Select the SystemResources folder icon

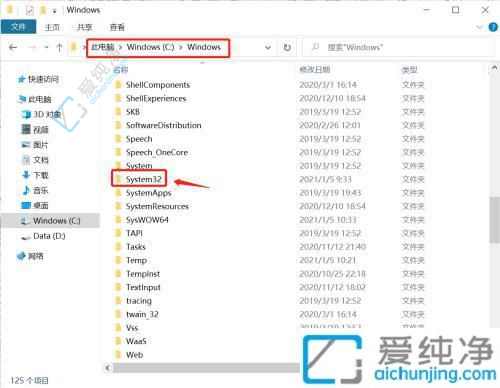tap(118, 206)
